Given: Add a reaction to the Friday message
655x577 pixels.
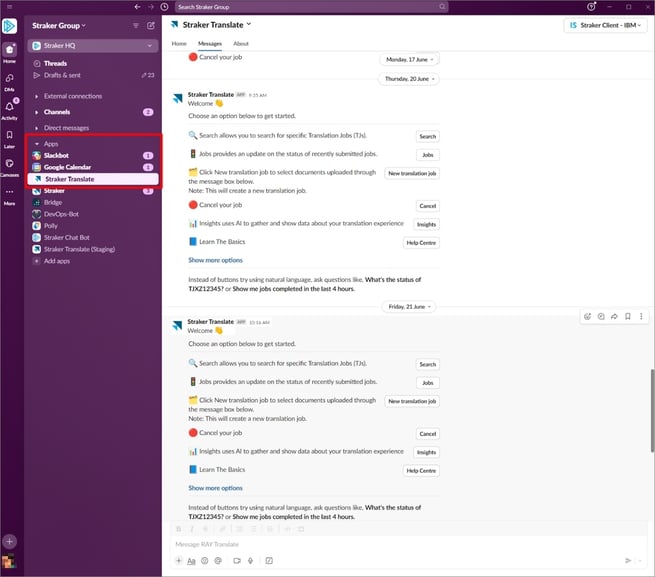Looking at the screenshot, I should pos(587,316).
